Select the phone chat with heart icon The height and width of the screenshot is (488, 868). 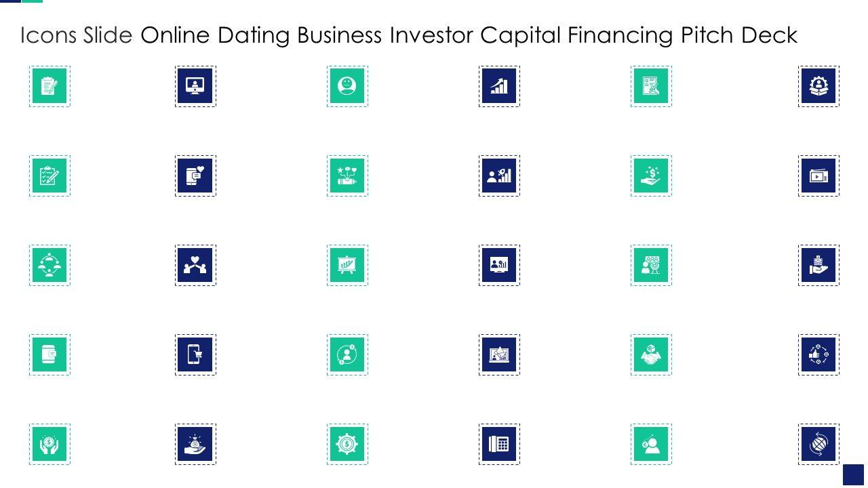[x=195, y=176]
